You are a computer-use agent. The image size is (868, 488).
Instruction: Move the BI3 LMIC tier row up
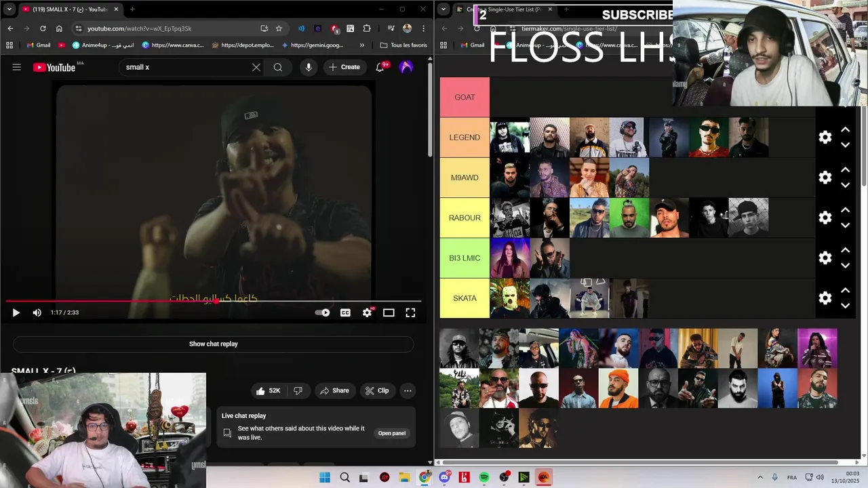pyautogui.click(x=846, y=250)
